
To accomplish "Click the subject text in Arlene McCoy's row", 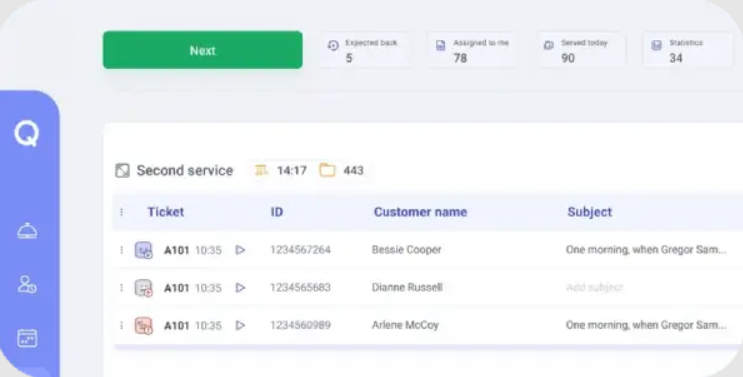I will (646, 325).
